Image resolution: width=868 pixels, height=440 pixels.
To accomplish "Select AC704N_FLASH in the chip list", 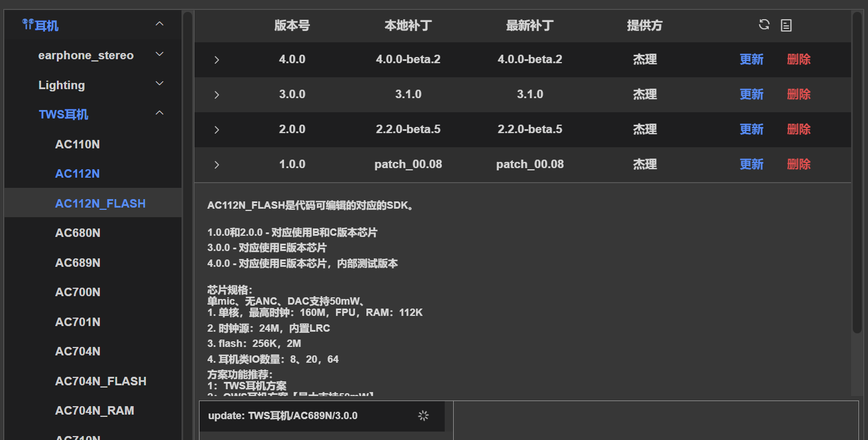I will coord(101,381).
